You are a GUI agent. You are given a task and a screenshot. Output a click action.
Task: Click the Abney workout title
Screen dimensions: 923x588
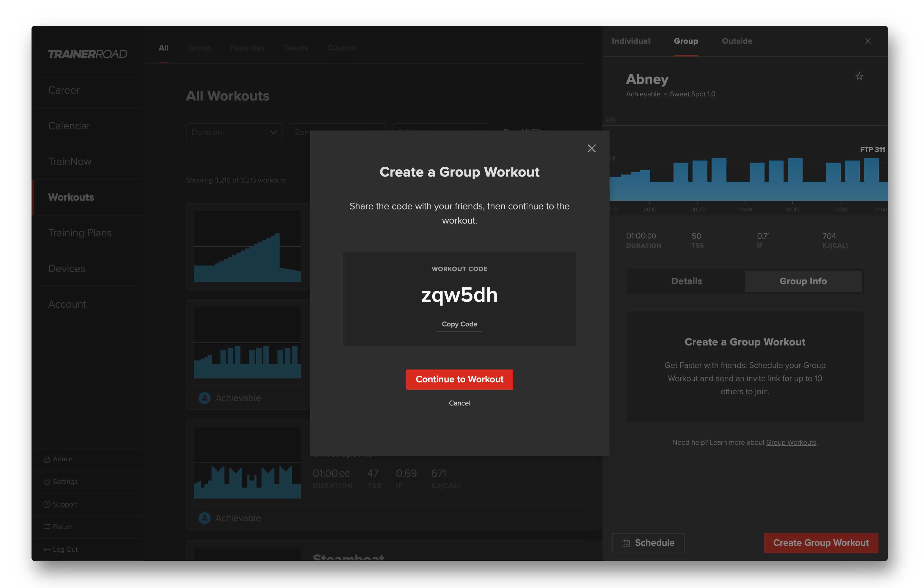tap(647, 79)
